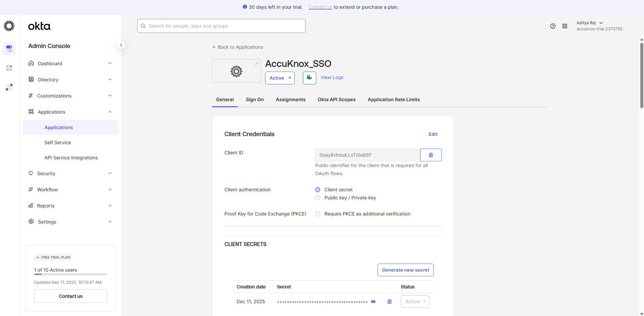Edit the AccuKnox_SSO application logo
The image size is (644, 316).
coord(256,64)
